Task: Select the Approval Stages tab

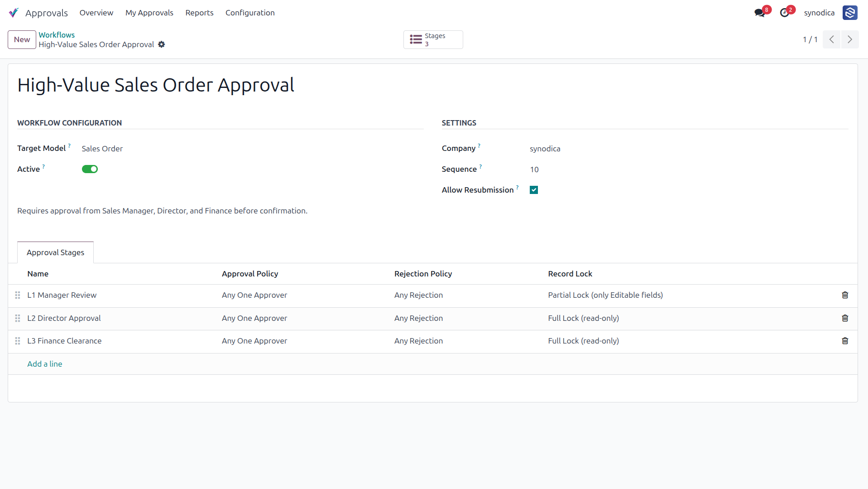Action: [55, 252]
